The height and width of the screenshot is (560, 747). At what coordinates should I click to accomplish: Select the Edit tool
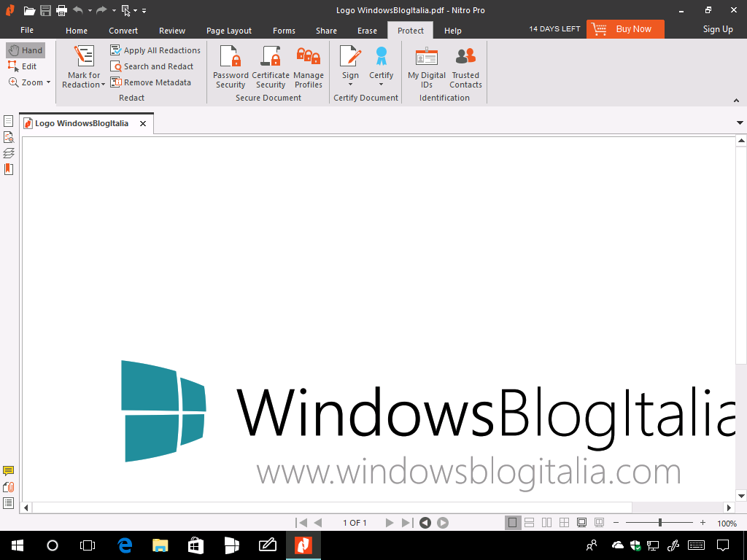(23, 66)
